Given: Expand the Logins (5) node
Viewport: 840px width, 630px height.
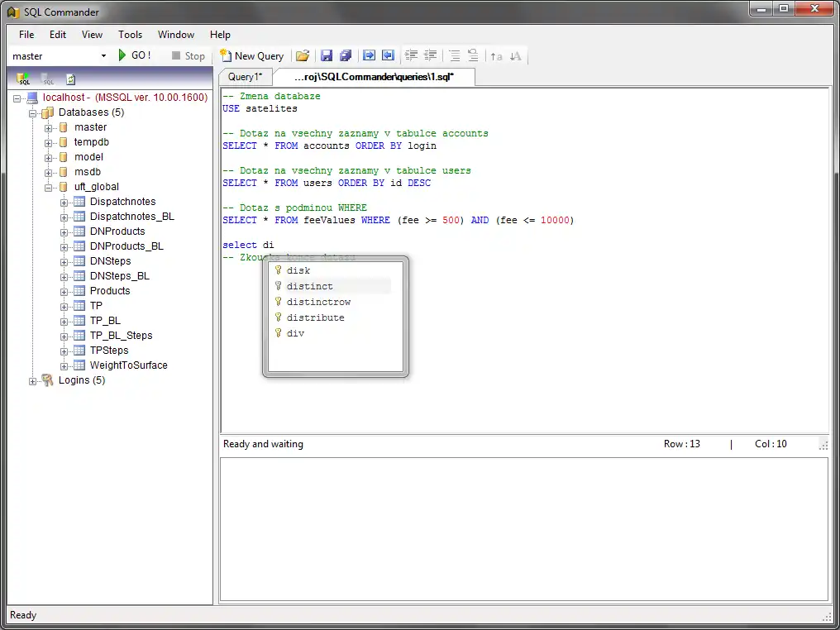Looking at the screenshot, I should 33,381.
